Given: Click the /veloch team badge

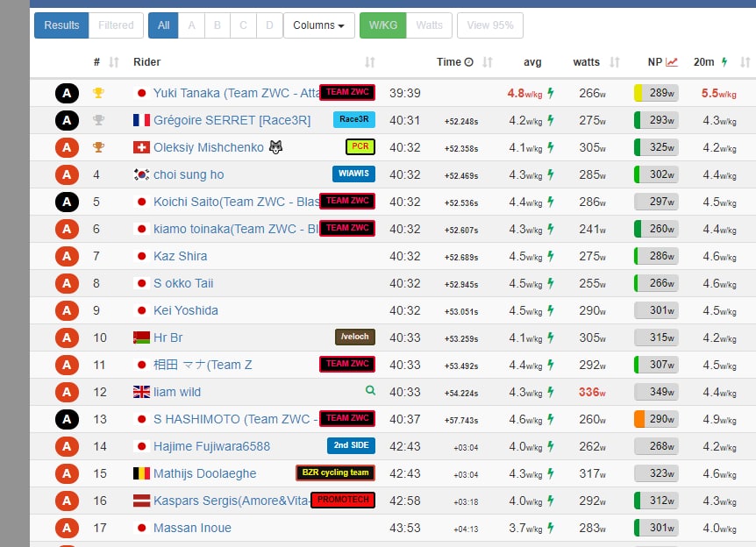Looking at the screenshot, I should click(355, 337).
